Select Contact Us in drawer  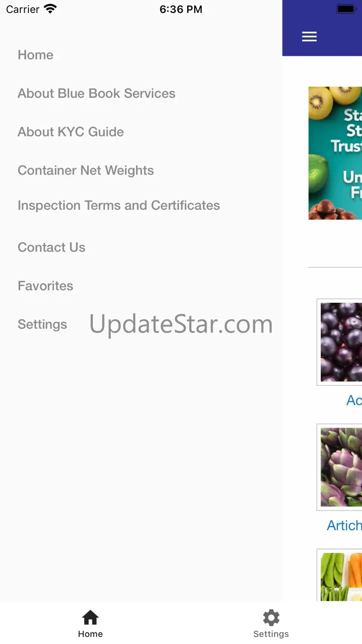(52, 247)
